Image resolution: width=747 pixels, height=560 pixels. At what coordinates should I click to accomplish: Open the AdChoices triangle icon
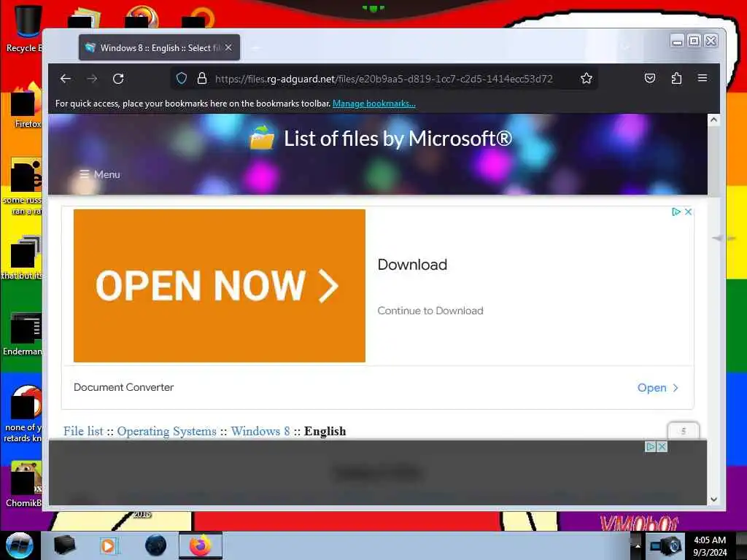click(x=676, y=212)
